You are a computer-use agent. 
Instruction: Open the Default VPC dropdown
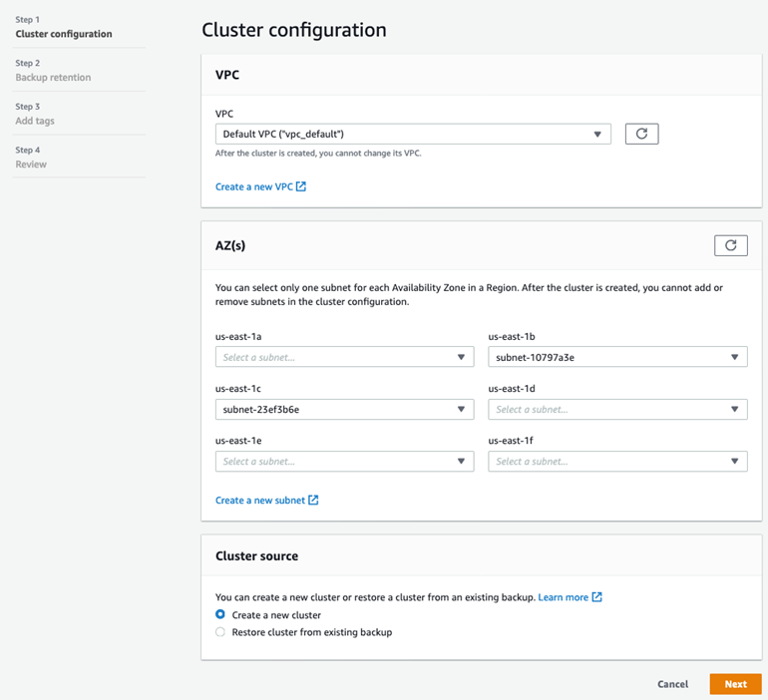point(413,134)
